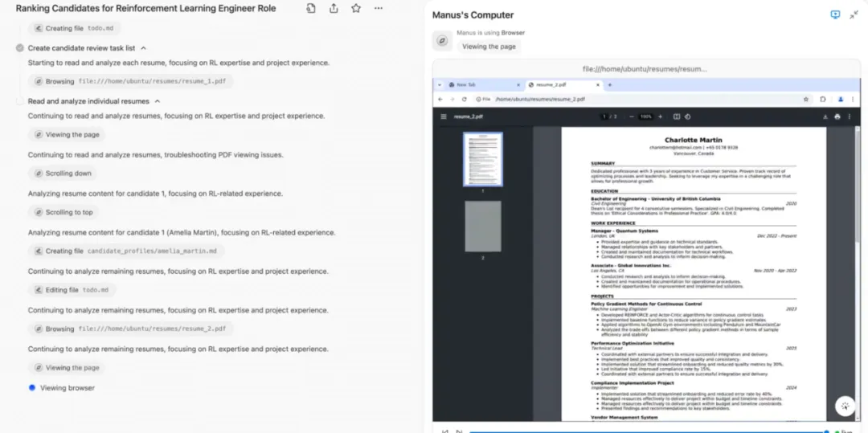Click the fit to page icon in PDF toolbar

pyautogui.click(x=677, y=116)
